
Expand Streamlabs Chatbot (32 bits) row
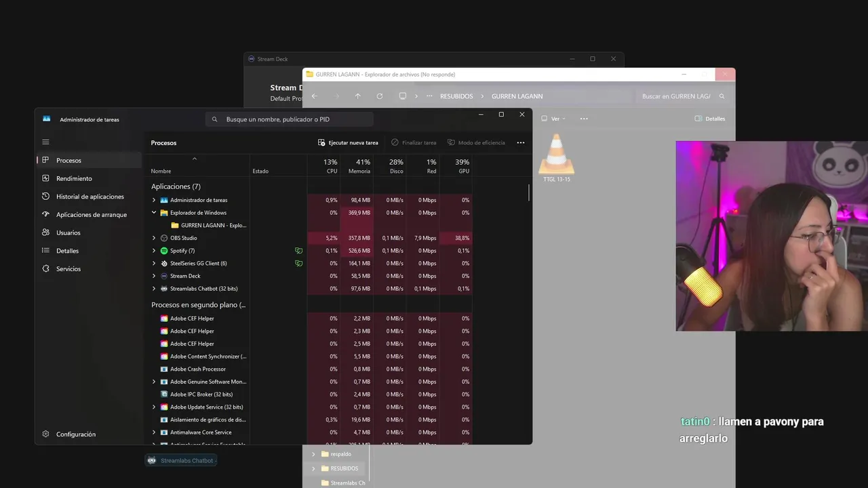click(x=154, y=289)
